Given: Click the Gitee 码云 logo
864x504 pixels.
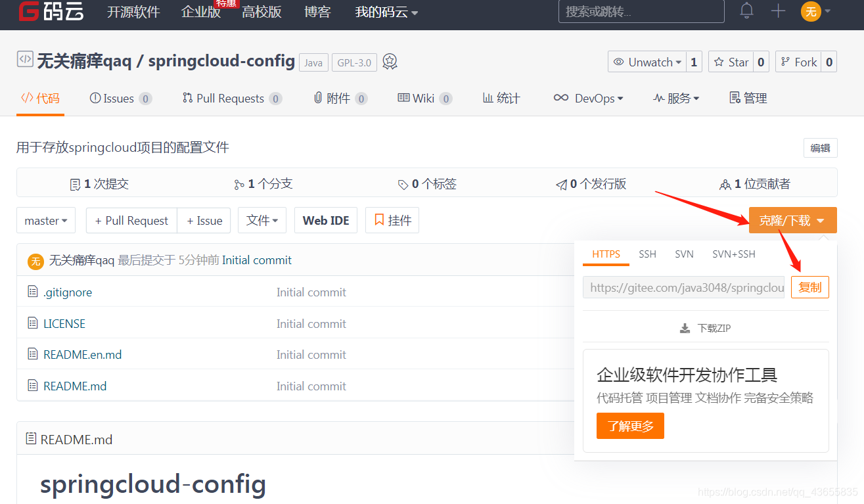Looking at the screenshot, I should pos(51,11).
